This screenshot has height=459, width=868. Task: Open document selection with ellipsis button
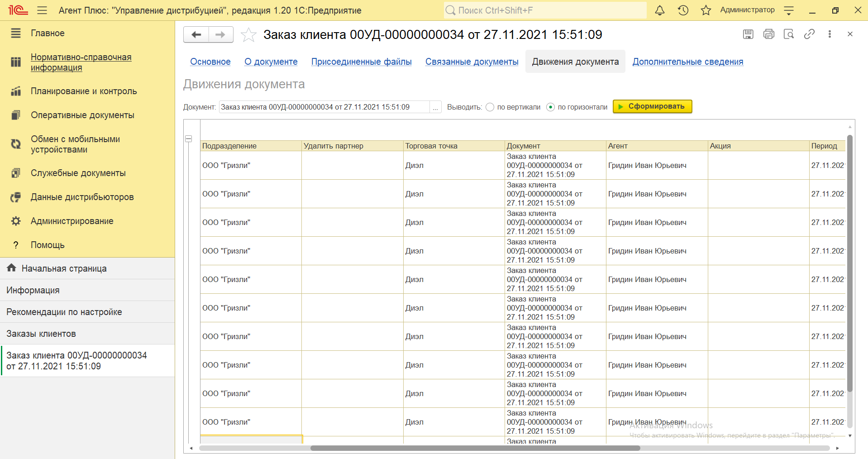pyautogui.click(x=435, y=107)
